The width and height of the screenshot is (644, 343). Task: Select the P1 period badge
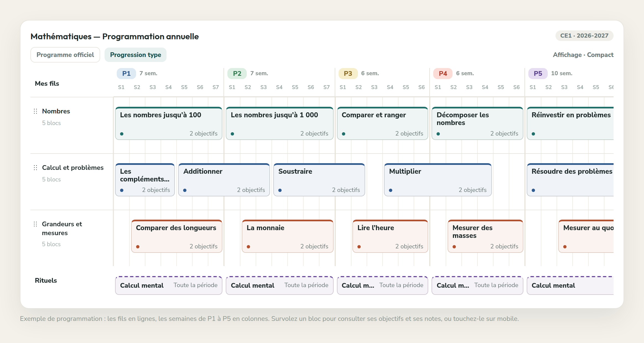pyautogui.click(x=126, y=74)
